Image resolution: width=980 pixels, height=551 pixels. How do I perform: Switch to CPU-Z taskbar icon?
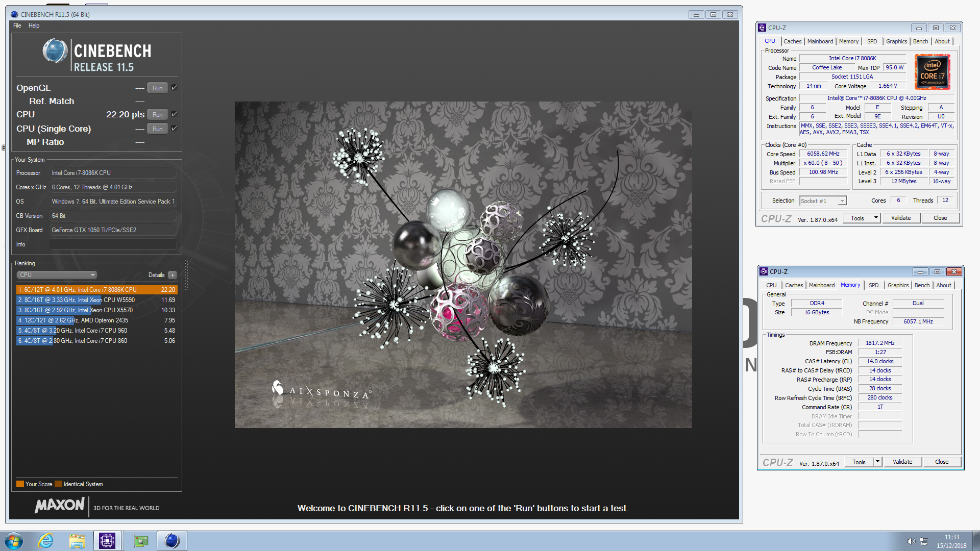tap(107, 541)
